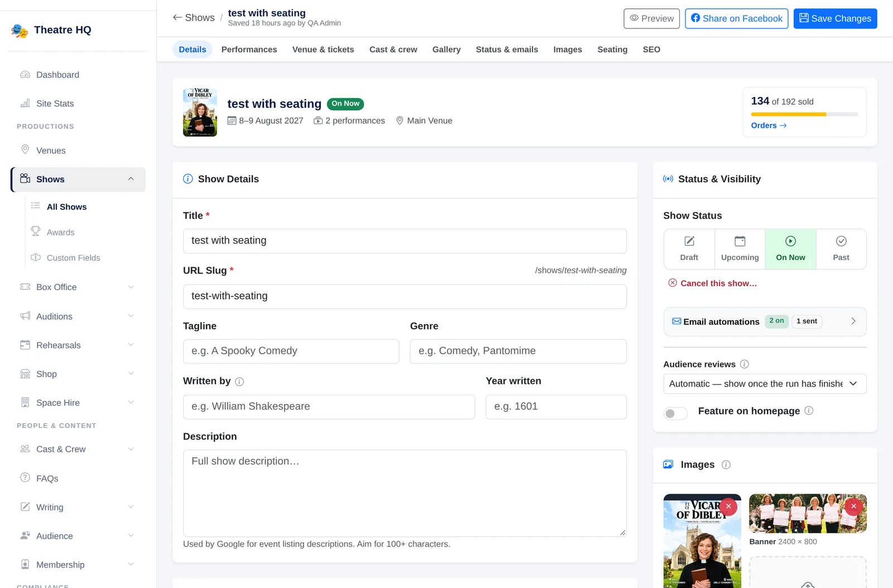Image resolution: width=893 pixels, height=588 pixels.
Task: Click the Description text area
Action: (405, 493)
